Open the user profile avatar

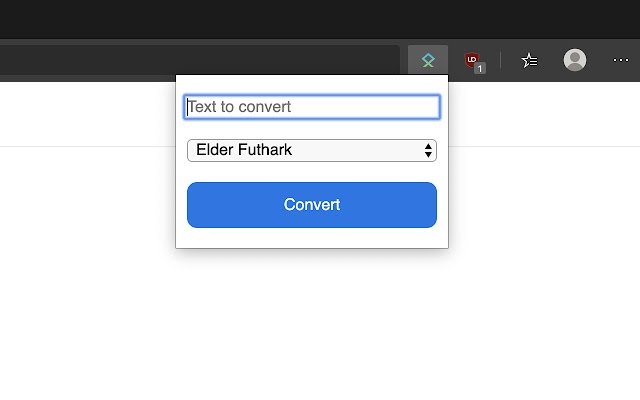tap(575, 61)
